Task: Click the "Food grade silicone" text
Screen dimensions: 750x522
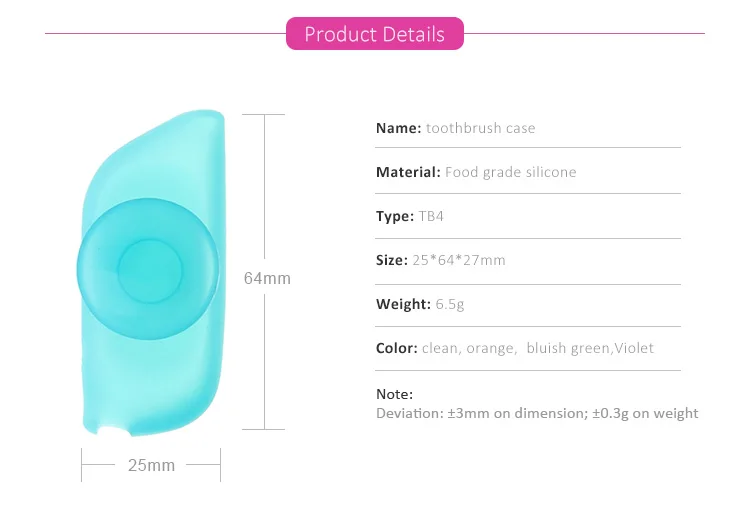Action: pyautogui.click(x=511, y=172)
